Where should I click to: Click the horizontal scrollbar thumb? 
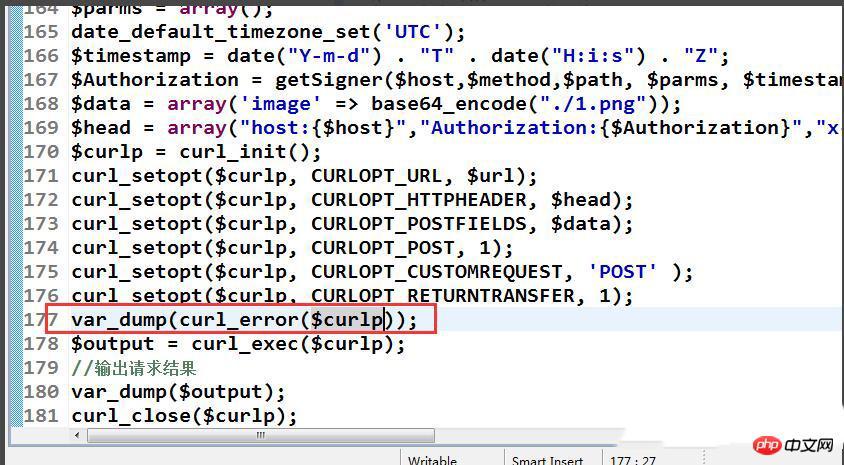[261, 435]
